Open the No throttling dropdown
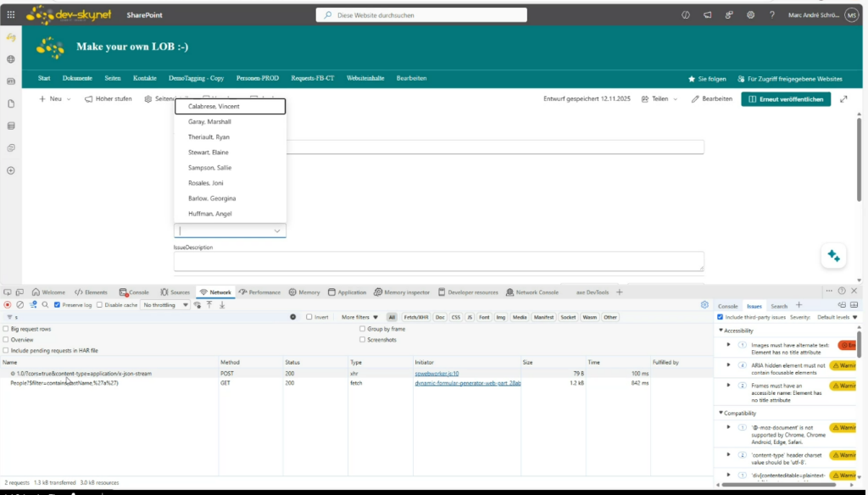Viewport: 868px width, 495px height. [164, 305]
